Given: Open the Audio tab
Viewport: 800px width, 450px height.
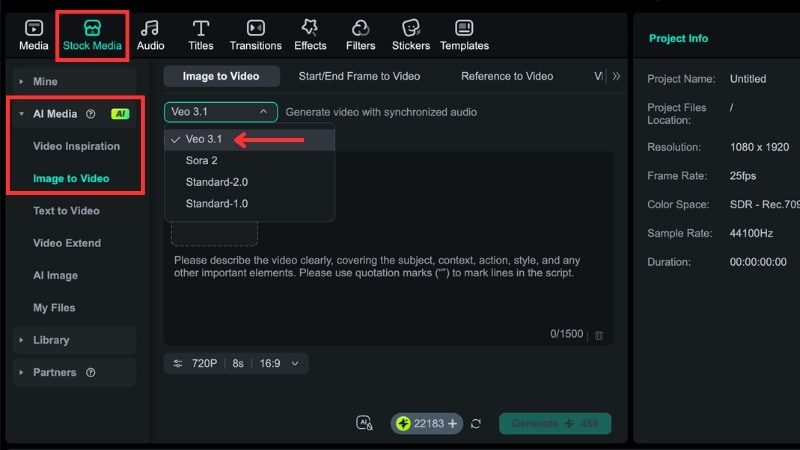Looking at the screenshot, I should click(151, 36).
